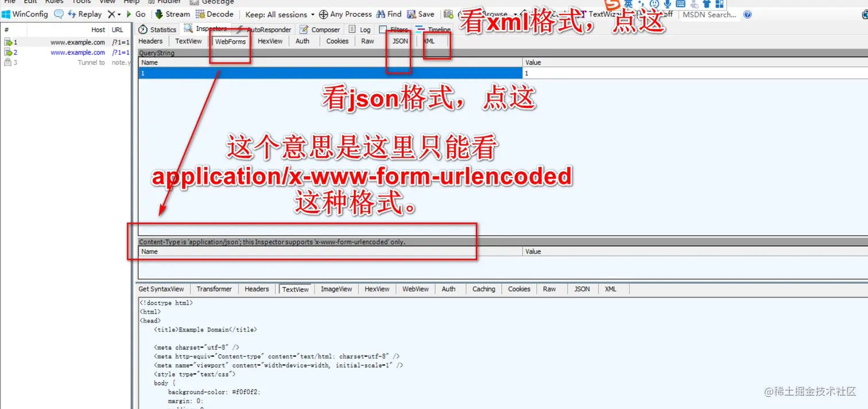Select the request WebForms inspector tab

tap(230, 41)
